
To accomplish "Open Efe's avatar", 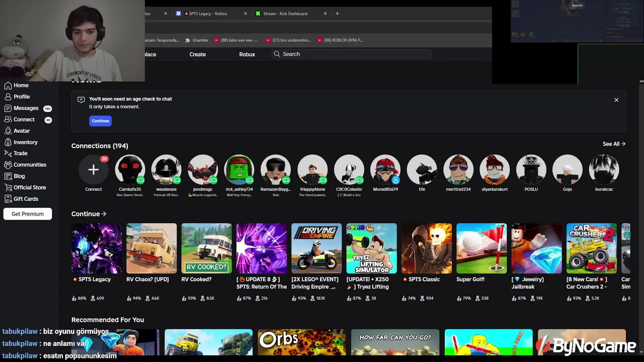I will (422, 170).
